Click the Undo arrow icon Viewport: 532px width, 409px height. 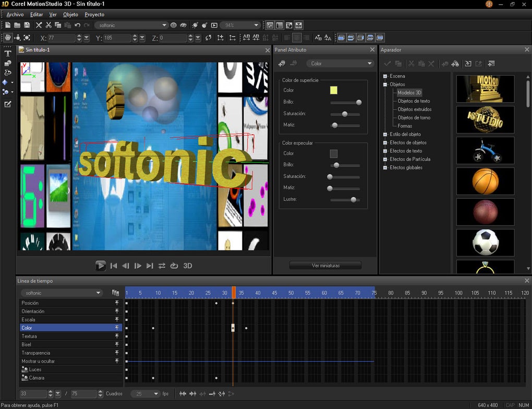pyautogui.click(x=77, y=25)
